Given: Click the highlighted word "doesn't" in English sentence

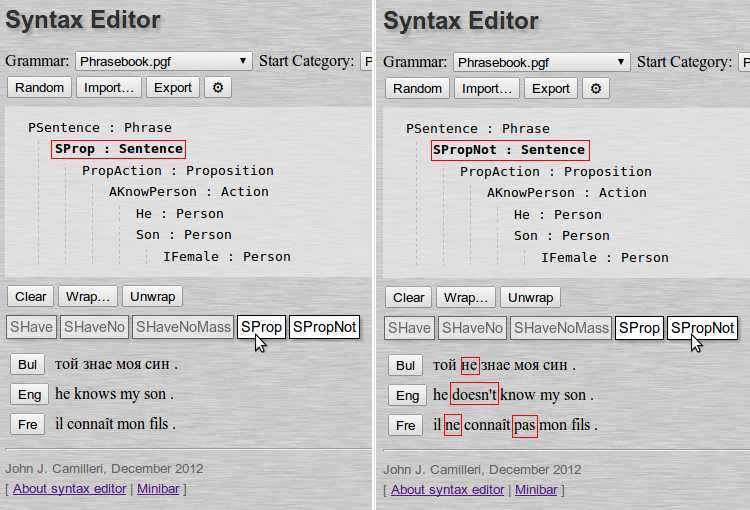Looking at the screenshot, I should point(474,395).
